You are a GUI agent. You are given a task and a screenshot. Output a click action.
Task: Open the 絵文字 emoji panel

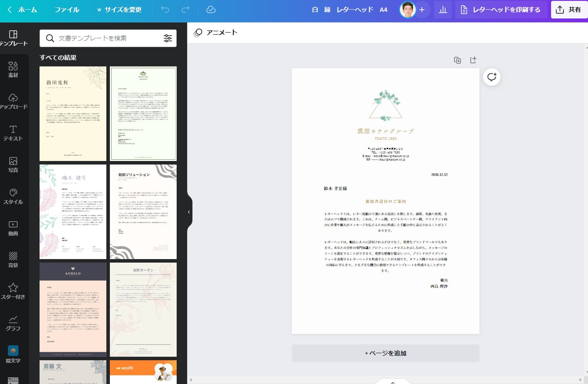[x=13, y=355]
